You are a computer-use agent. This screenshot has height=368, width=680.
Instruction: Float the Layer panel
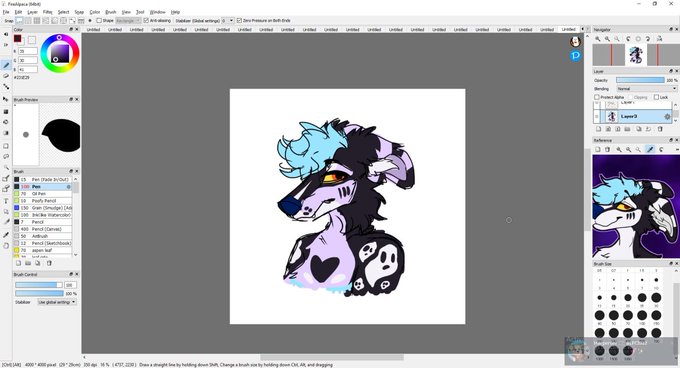[671, 71]
